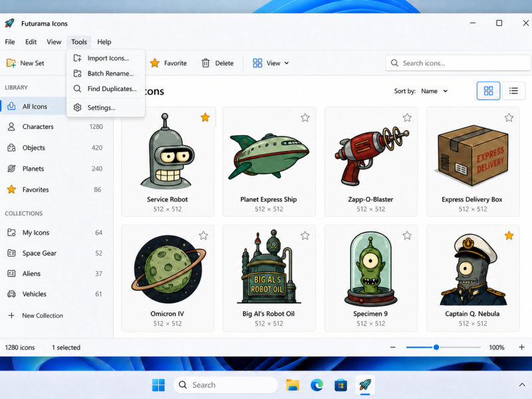Select the Captain Q. Nebula thumbnail

(x=473, y=269)
